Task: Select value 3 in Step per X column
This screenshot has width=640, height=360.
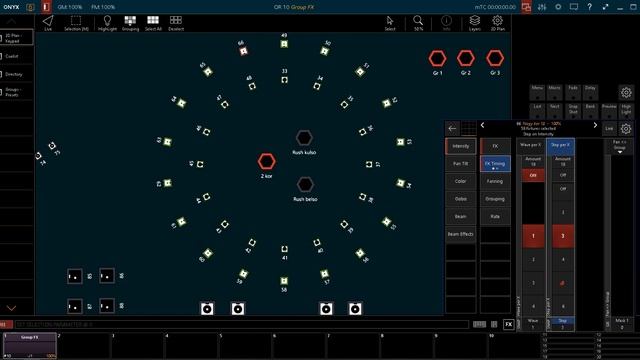Action: click(x=563, y=236)
